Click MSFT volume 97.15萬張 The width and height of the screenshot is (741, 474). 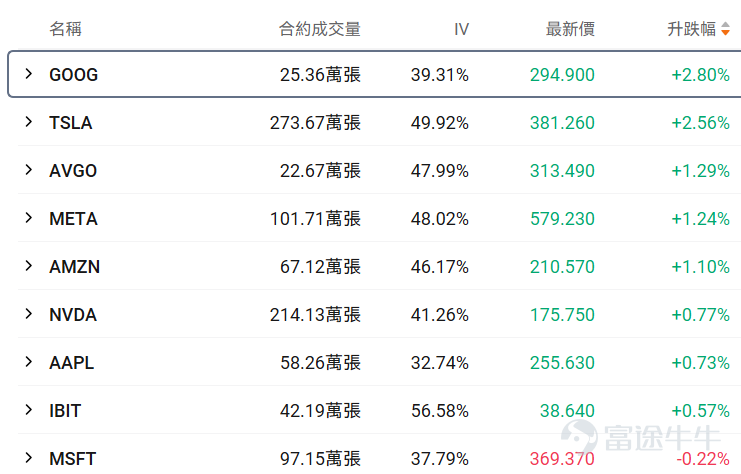pyautogui.click(x=320, y=459)
